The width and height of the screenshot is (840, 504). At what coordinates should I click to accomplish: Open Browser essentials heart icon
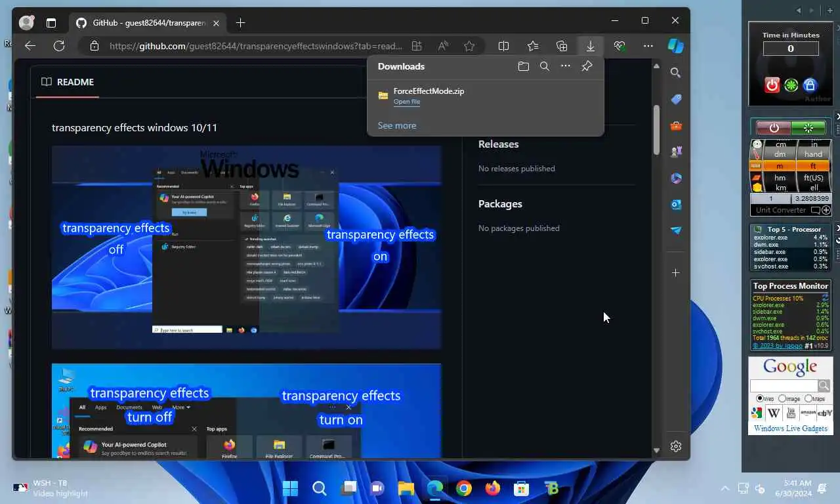point(619,46)
